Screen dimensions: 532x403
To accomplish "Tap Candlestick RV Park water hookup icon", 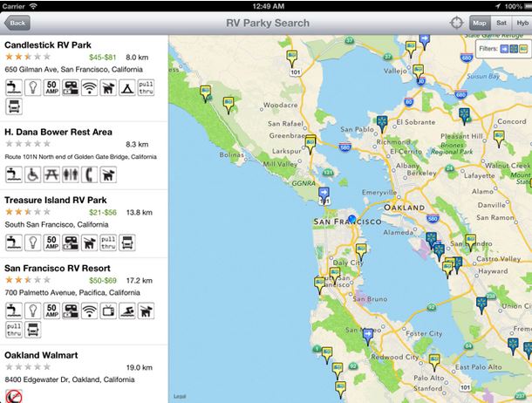I will [x=14, y=87].
